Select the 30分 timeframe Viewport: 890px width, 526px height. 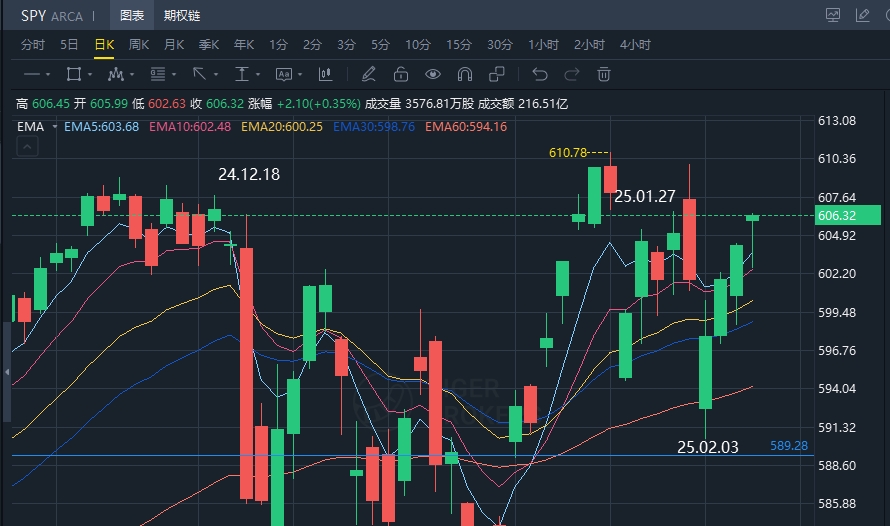pyautogui.click(x=500, y=45)
